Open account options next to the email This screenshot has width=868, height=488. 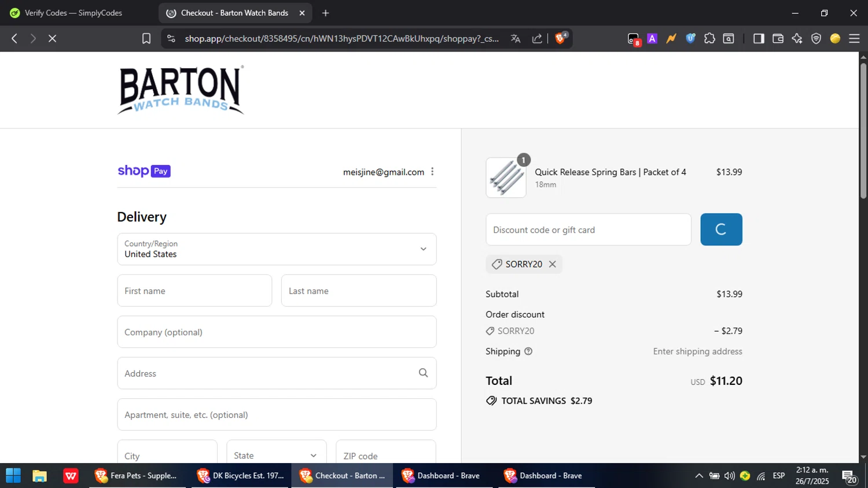432,171
